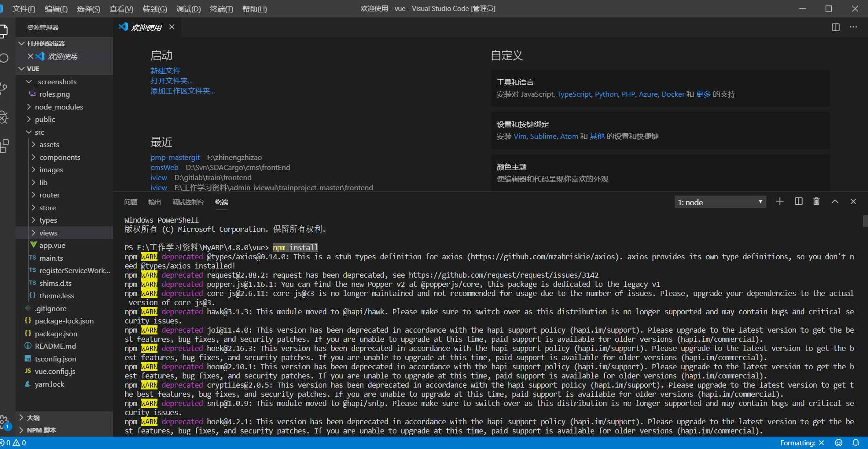The image size is (868, 449).
Task: Click the 打开文件夹... link
Action: coord(172,81)
